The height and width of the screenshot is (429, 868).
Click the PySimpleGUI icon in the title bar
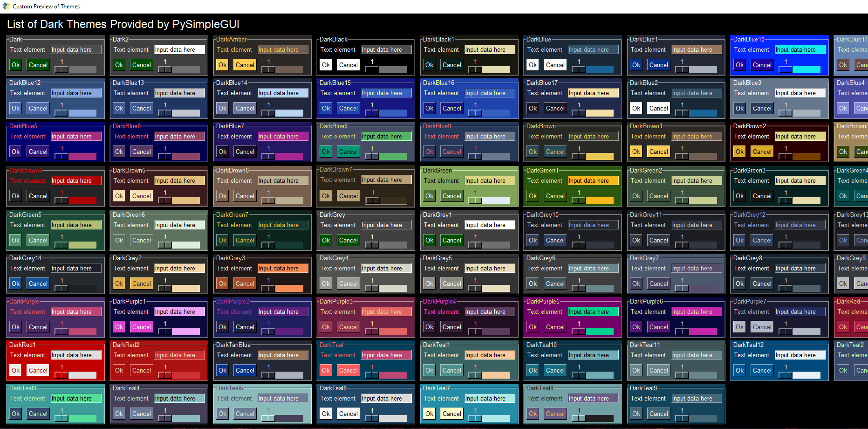(6, 7)
